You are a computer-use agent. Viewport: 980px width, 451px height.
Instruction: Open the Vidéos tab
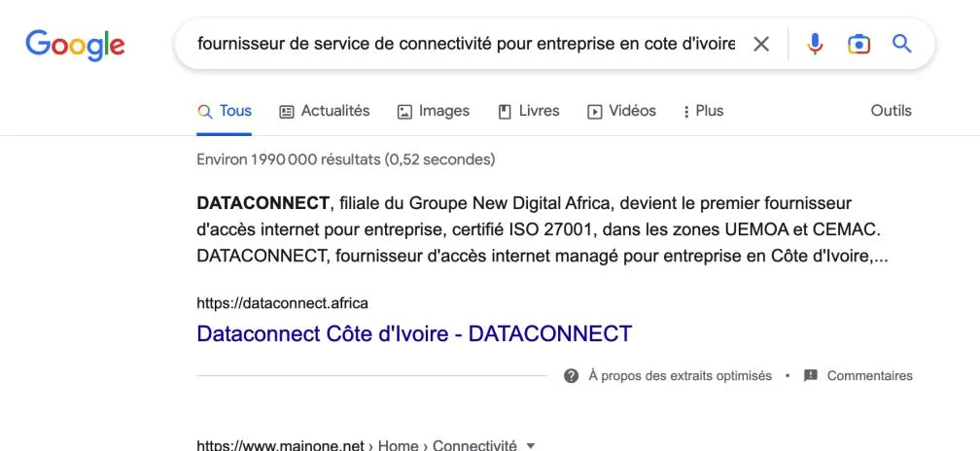tap(622, 111)
